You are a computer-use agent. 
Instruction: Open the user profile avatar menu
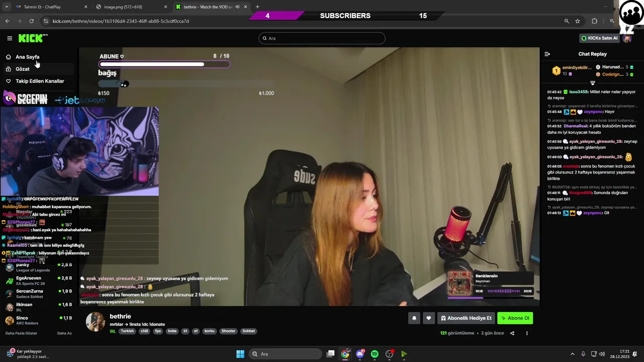pyautogui.click(x=628, y=38)
